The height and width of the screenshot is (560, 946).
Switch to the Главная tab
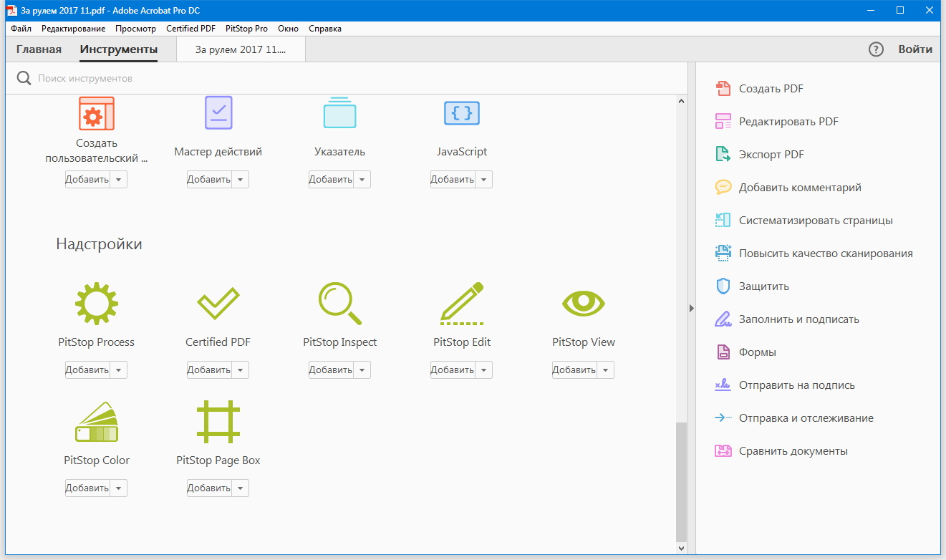coord(39,49)
